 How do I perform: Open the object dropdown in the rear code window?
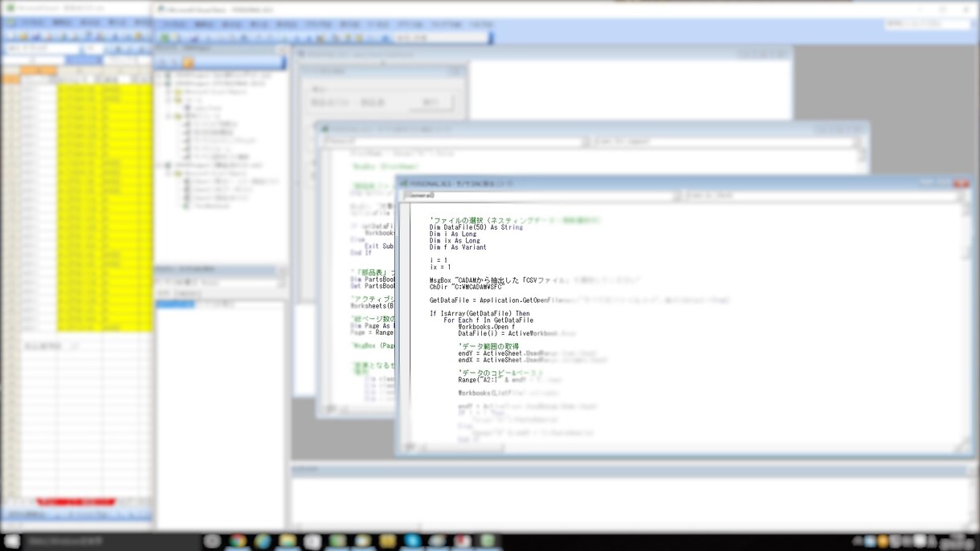click(455, 141)
